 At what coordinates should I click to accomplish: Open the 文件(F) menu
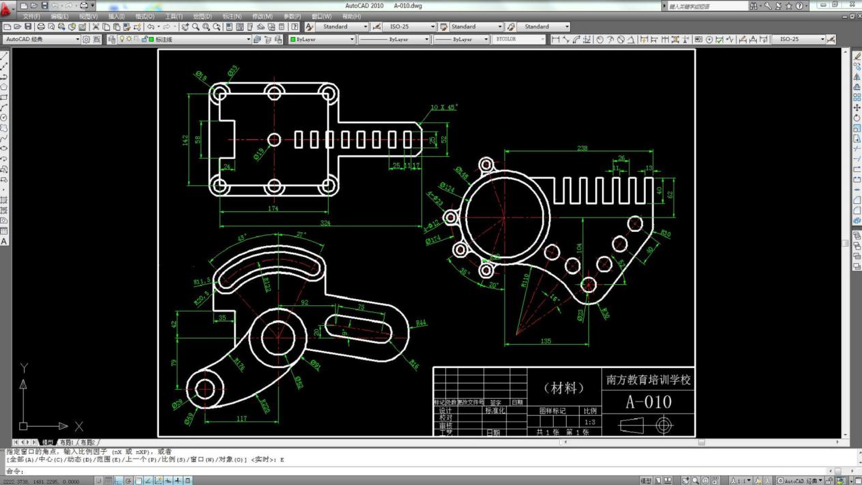click(30, 16)
